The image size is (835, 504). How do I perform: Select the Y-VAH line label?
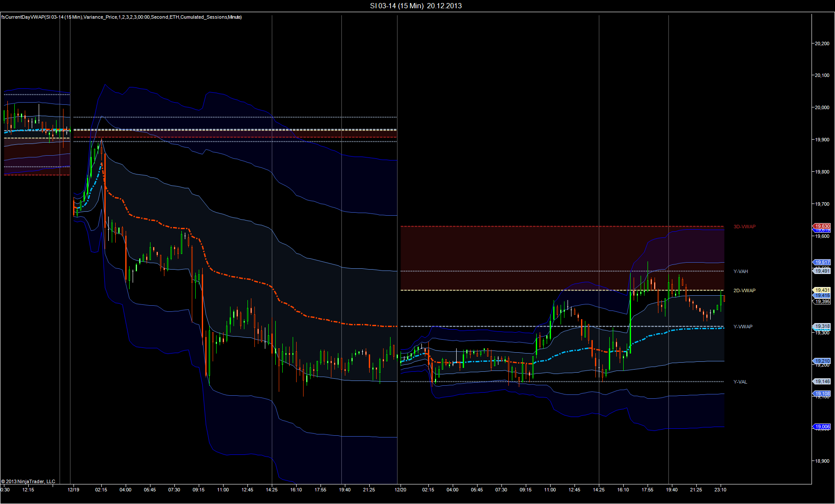point(741,271)
